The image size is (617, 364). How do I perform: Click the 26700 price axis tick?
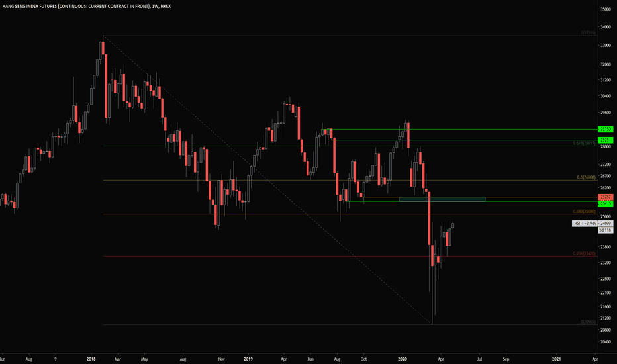(605, 176)
